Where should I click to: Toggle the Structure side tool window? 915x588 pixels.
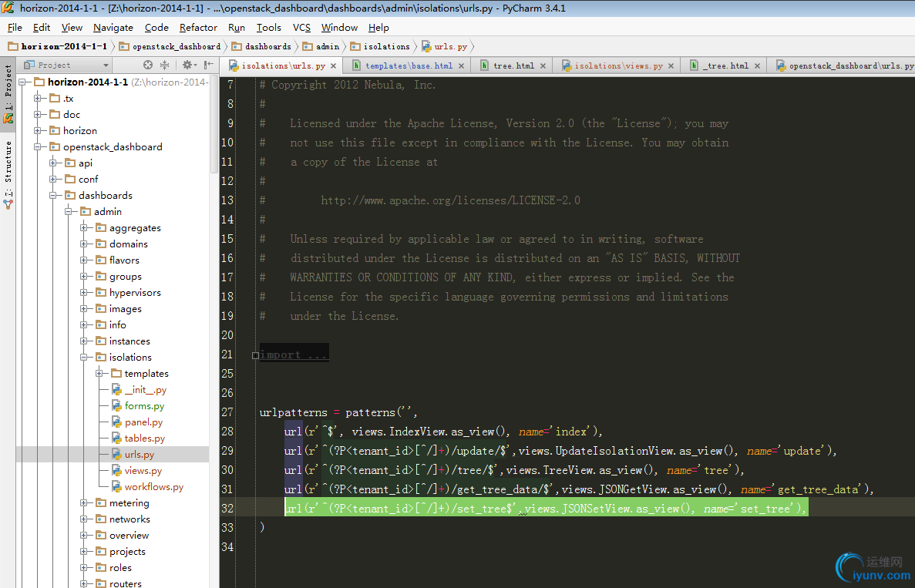[8, 174]
